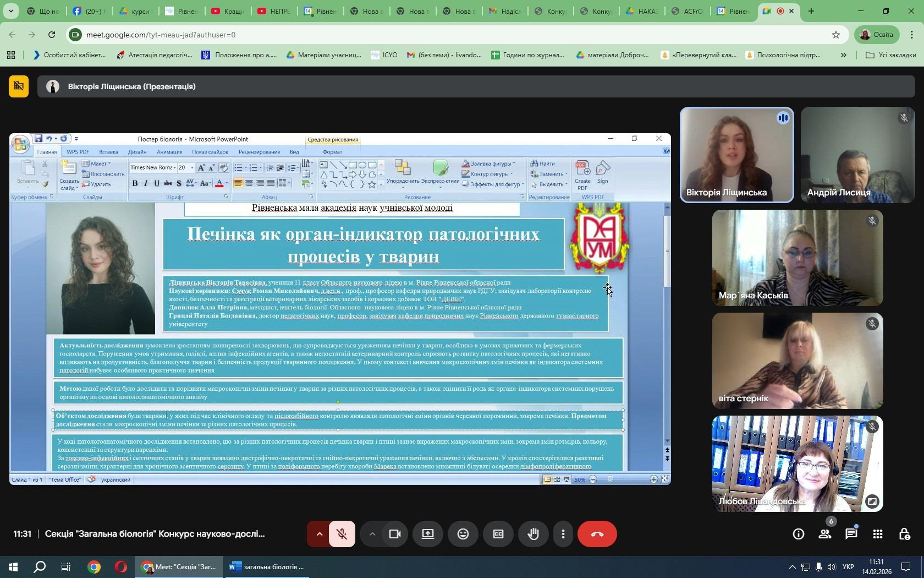Expand video settings chevron
The height and width of the screenshot is (578, 924).
coord(372,534)
